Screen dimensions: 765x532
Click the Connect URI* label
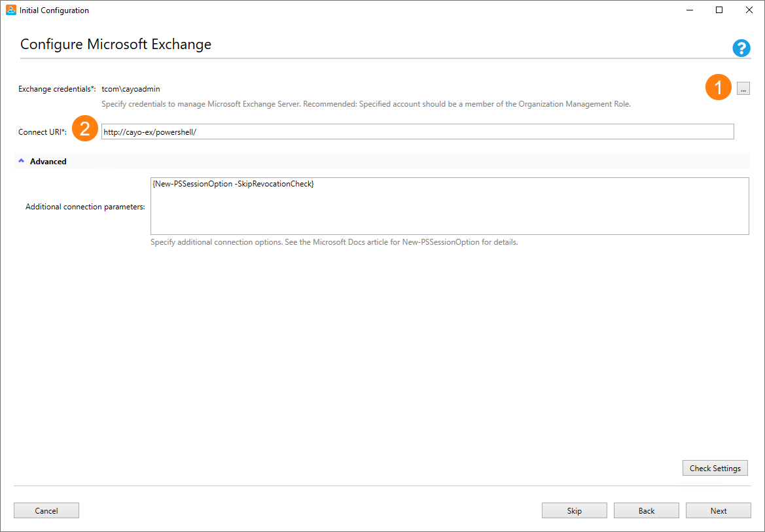pyautogui.click(x=43, y=132)
